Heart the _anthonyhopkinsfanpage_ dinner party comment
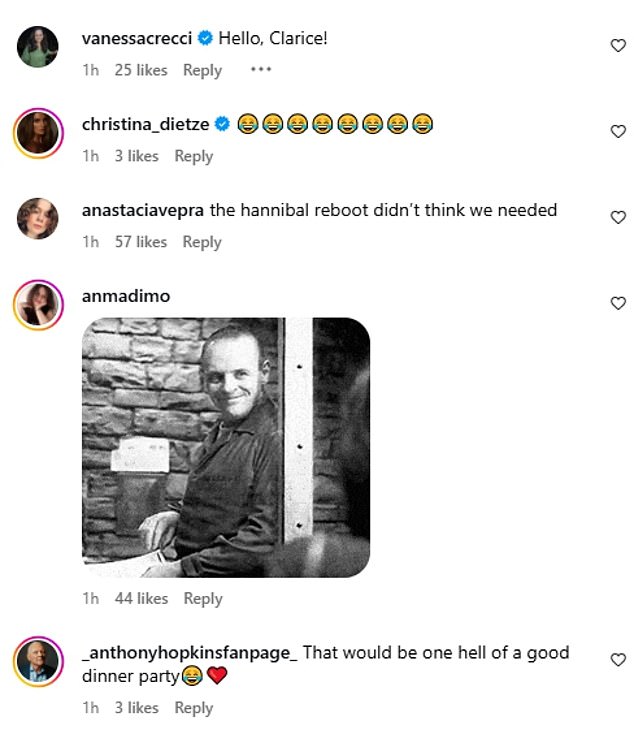The image size is (634, 734). coord(617,660)
